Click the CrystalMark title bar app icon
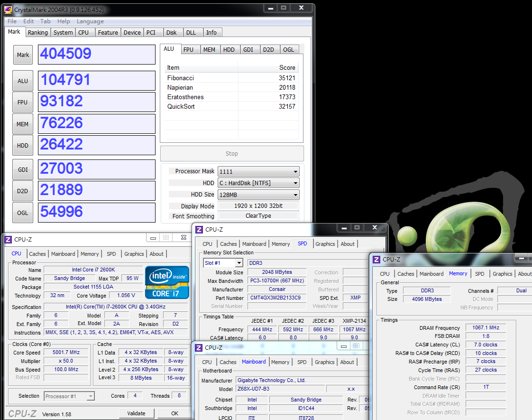The width and height of the screenshot is (532, 420). point(8,9)
